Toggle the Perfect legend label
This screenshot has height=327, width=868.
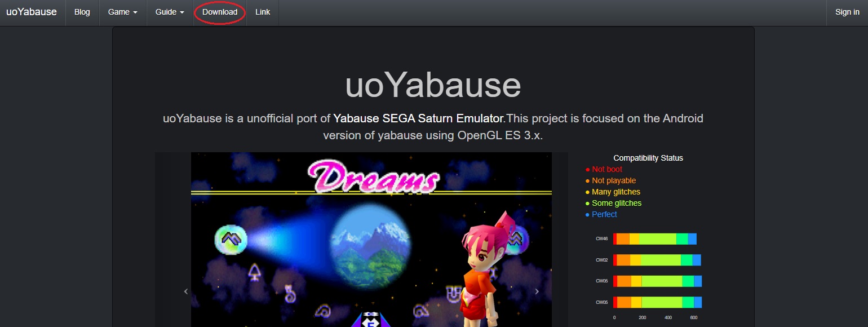click(604, 214)
